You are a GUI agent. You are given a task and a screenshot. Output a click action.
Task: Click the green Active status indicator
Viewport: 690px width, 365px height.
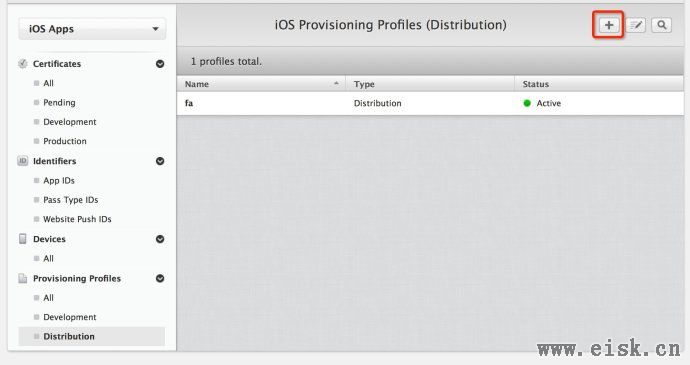(x=527, y=103)
